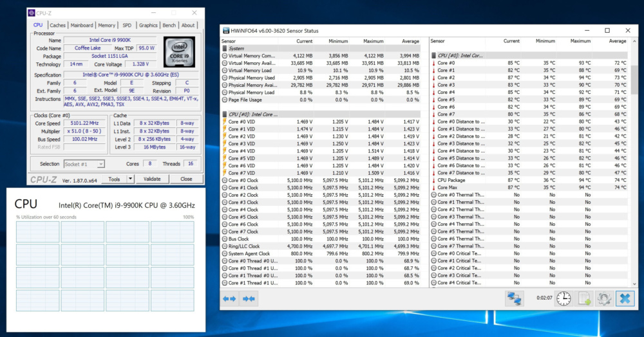Open the SPD tab in CPU-Z

pyautogui.click(x=127, y=26)
